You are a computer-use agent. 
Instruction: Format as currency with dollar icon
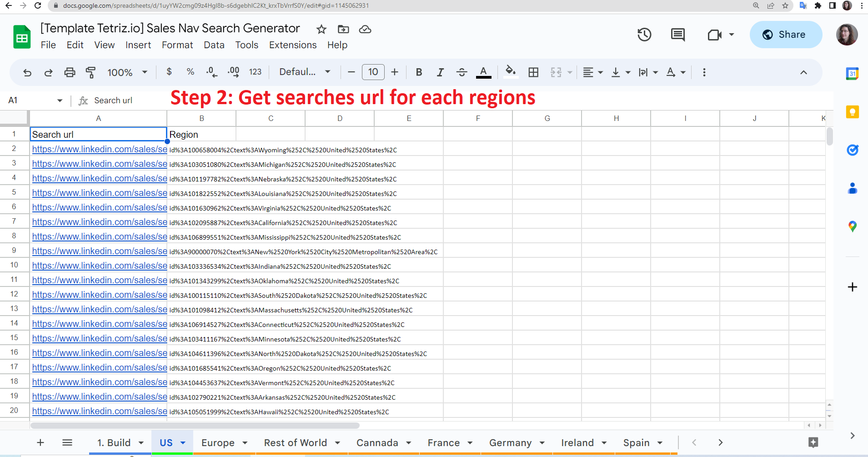(169, 72)
